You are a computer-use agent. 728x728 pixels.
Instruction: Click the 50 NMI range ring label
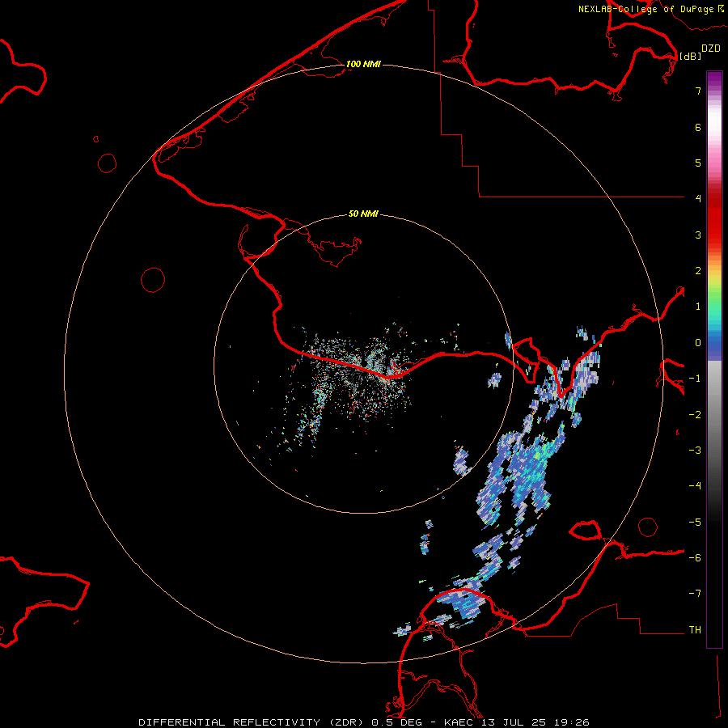click(x=363, y=214)
